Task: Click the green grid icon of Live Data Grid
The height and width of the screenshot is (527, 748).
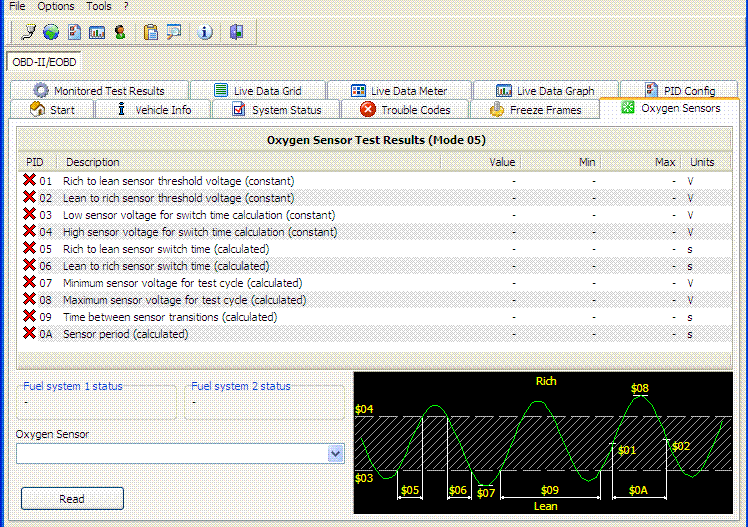Action: click(221, 90)
